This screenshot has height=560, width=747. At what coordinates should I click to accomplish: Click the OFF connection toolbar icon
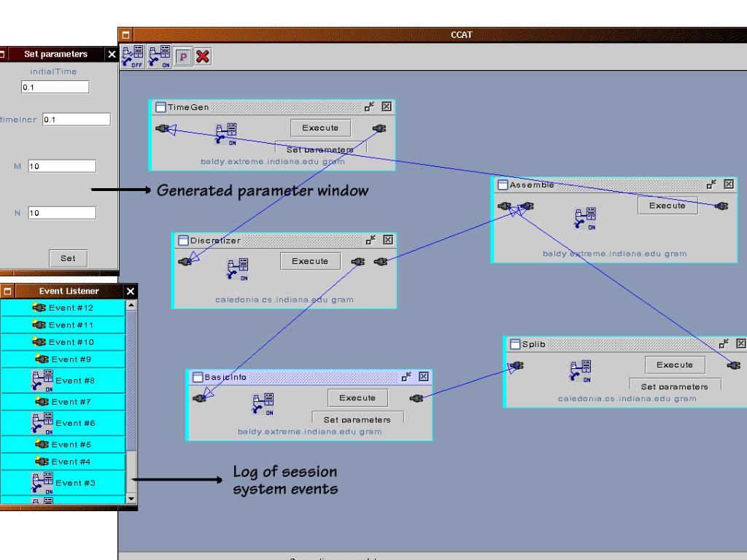tap(133, 57)
